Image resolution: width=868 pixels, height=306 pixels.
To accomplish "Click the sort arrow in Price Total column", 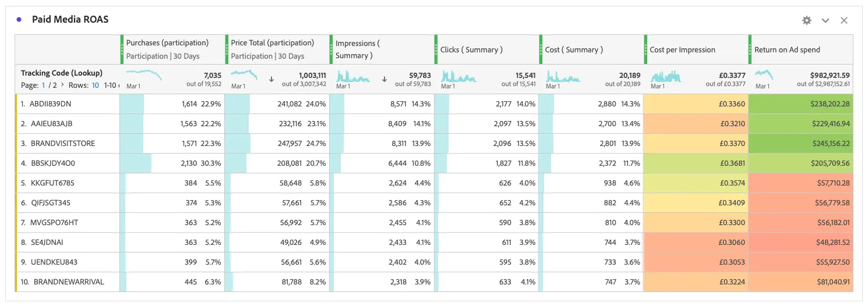I will click(x=271, y=79).
